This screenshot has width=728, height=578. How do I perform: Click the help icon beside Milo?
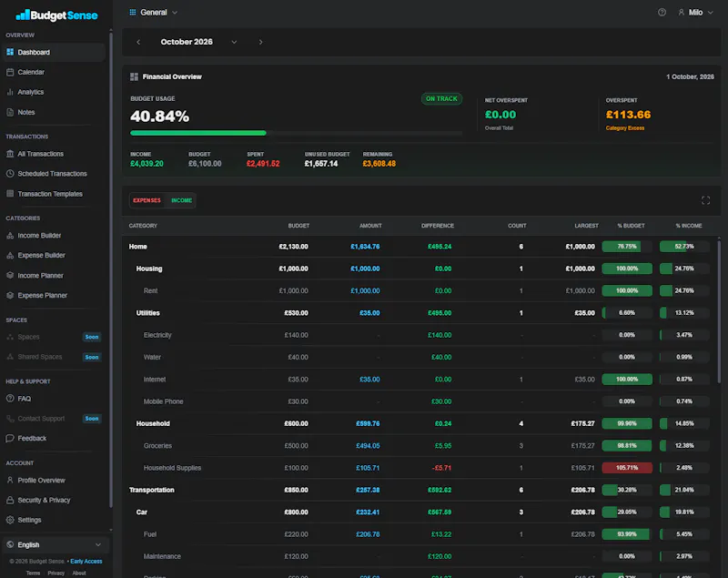[662, 13]
